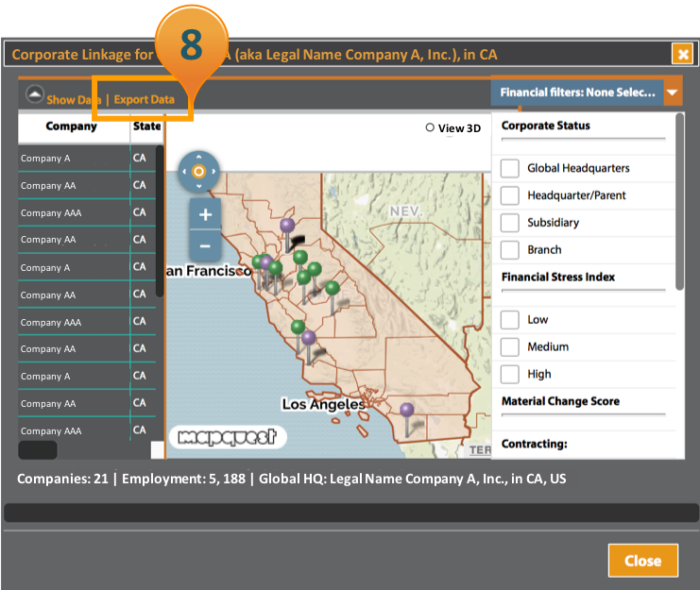Open Financial filters dropdown arrow
Screen dimensions: 700x590
[x=673, y=93]
